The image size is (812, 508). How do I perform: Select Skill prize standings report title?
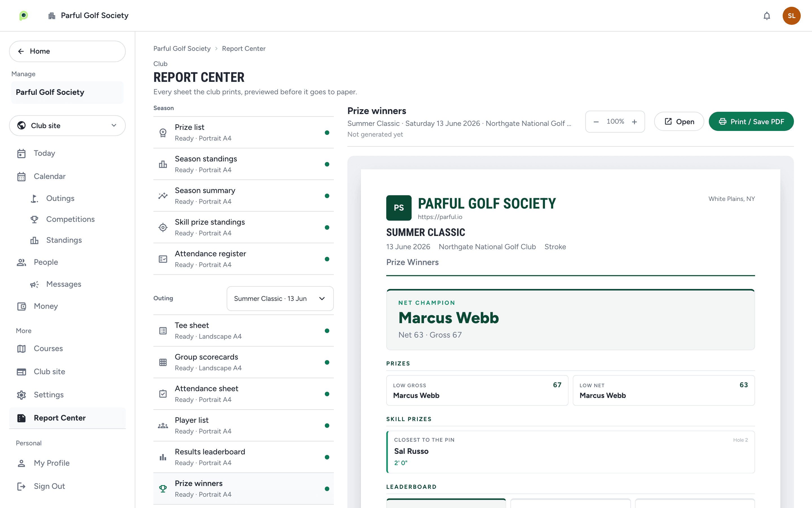click(x=210, y=222)
